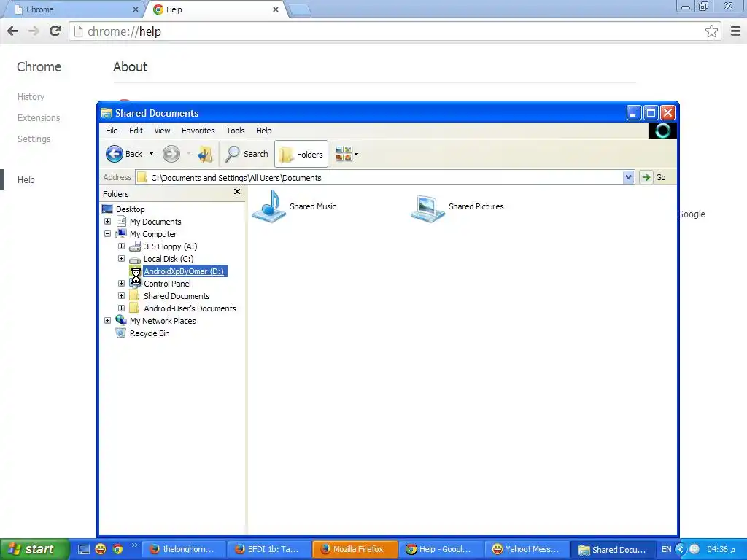Select AndroidXpByOmar (D:) drive
Screen dimensions: 747x560
pyautogui.click(x=184, y=271)
